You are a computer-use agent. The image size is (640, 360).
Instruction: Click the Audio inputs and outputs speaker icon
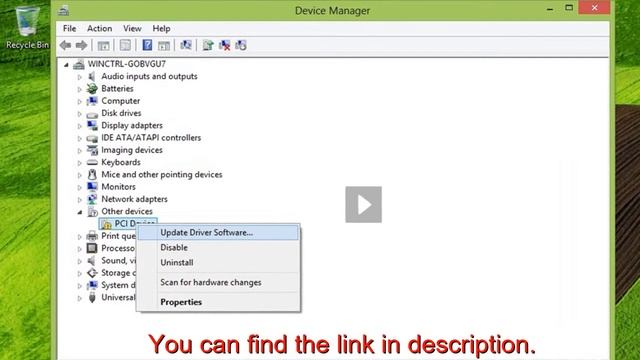click(92, 76)
